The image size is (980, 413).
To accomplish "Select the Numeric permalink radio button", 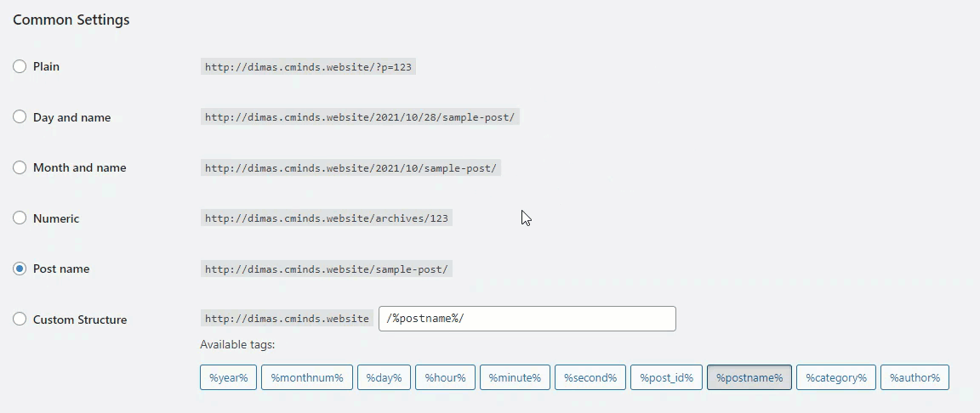I will pyautogui.click(x=20, y=218).
